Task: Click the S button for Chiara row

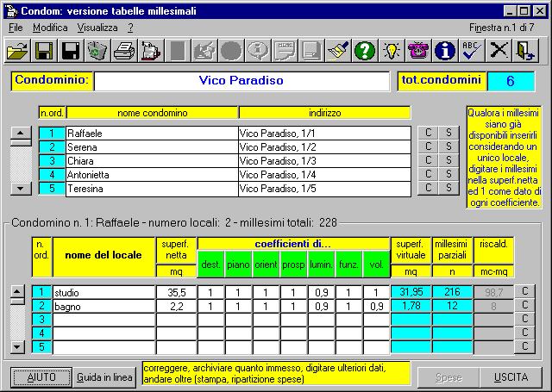Action: pos(448,161)
